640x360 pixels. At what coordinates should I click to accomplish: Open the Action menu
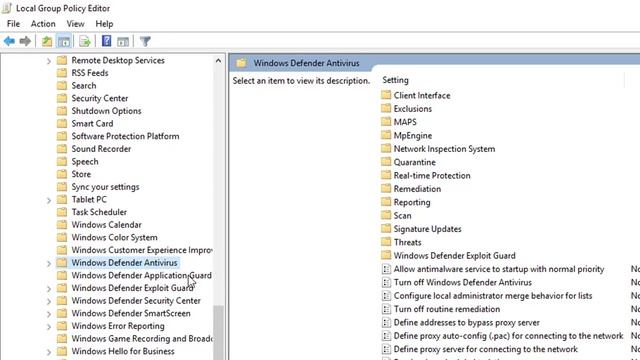[43, 24]
